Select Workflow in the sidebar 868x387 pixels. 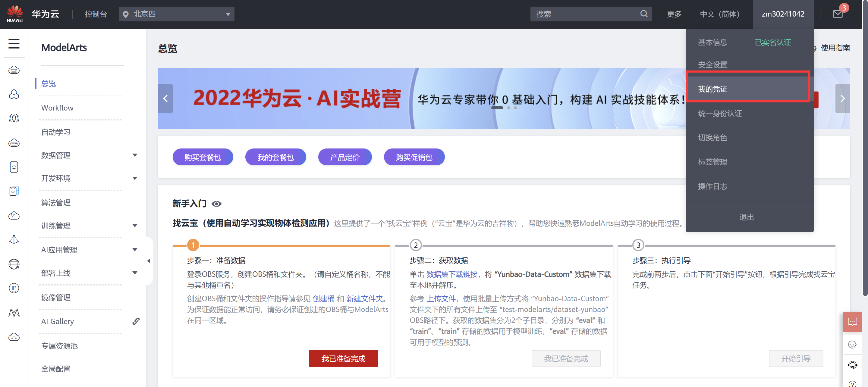point(57,108)
